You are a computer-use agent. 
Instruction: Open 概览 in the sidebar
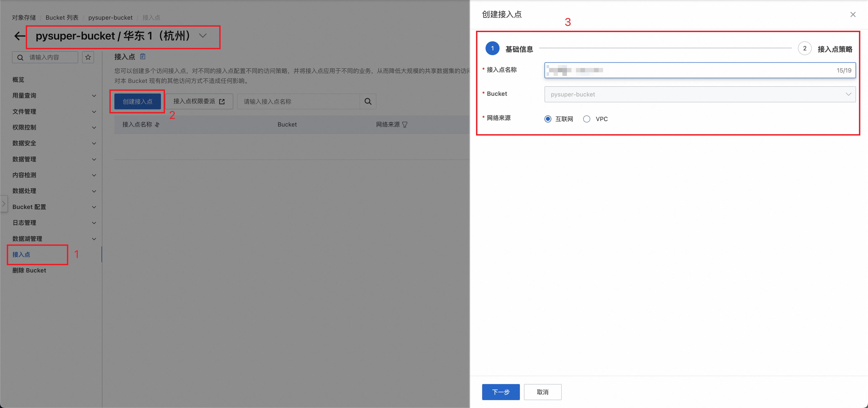[x=18, y=80]
